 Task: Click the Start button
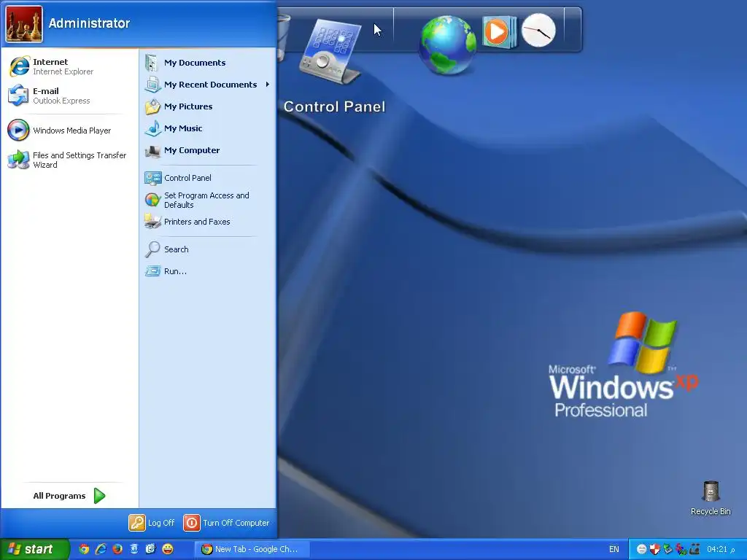[x=34, y=549]
